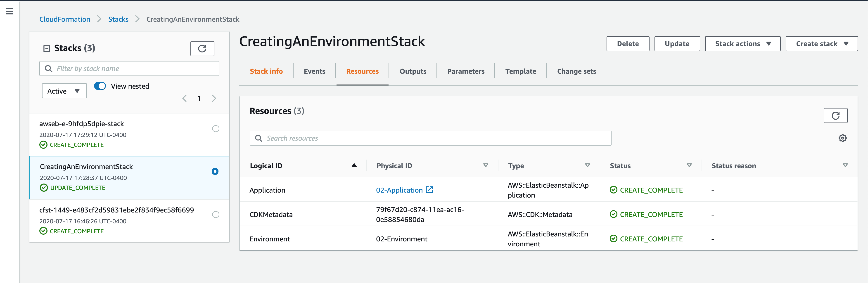The image size is (868, 283).
Task: Open resources table settings gear
Action: pyautogui.click(x=842, y=138)
